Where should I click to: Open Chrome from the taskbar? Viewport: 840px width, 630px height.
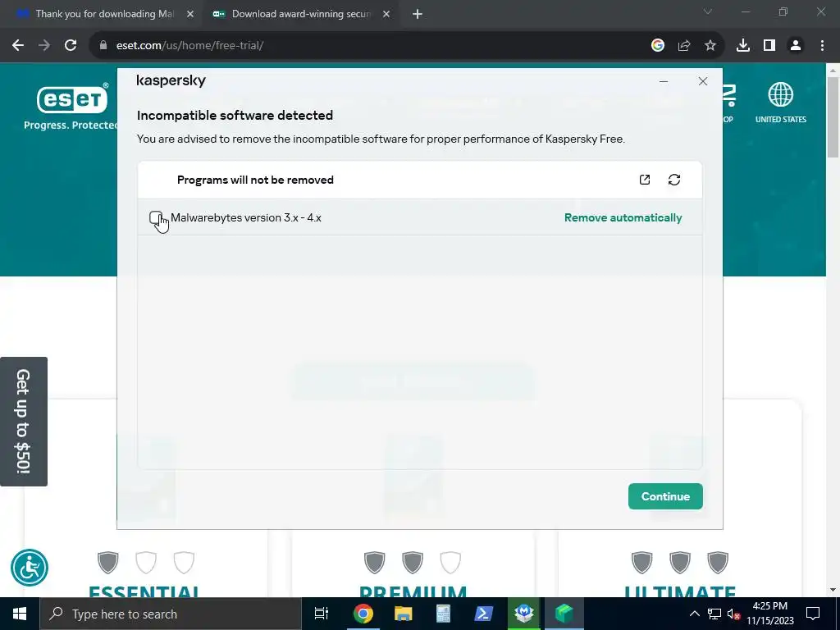click(x=363, y=614)
